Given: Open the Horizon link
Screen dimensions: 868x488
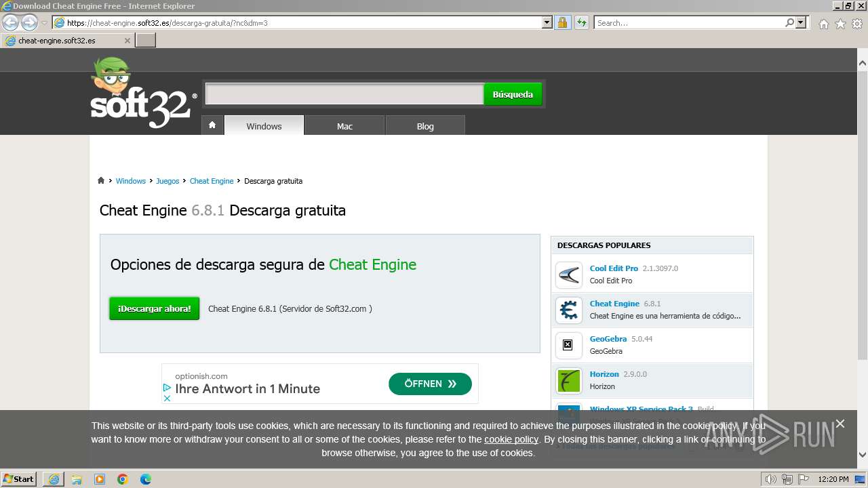Looking at the screenshot, I should click(604, 374).
